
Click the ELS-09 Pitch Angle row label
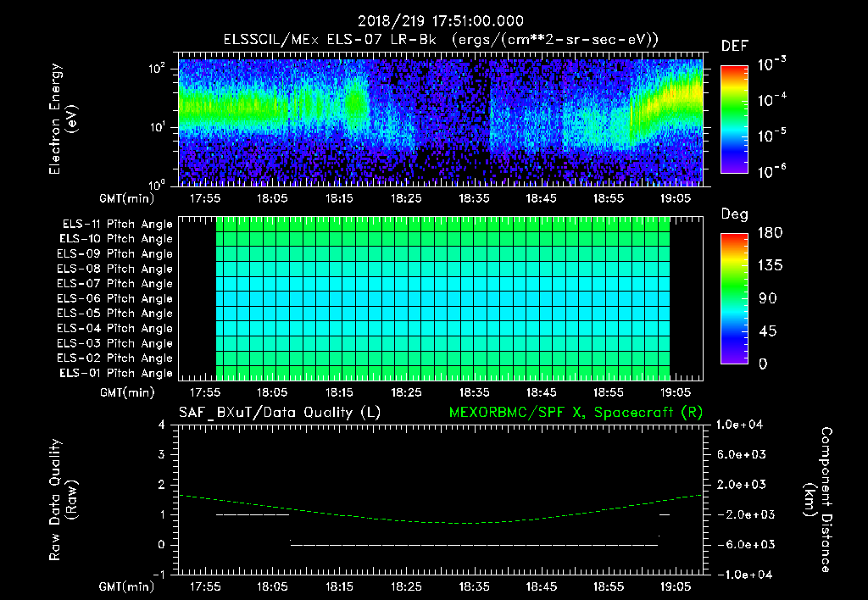pos(114,253)
